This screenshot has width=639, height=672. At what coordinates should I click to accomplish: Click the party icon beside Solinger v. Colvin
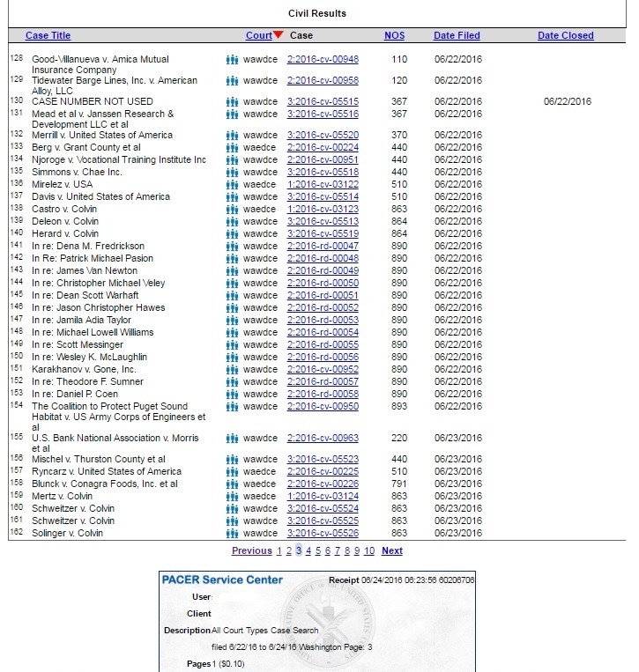(233, 534)
